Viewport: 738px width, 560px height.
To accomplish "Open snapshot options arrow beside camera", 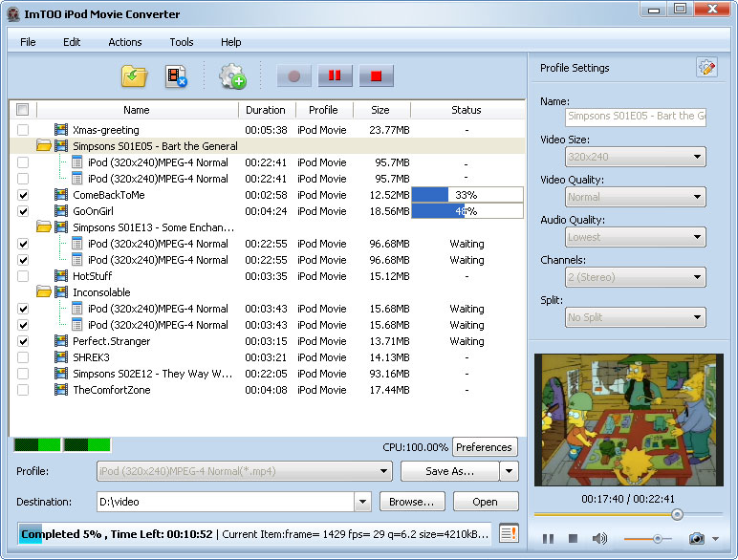I will tap(715, 539).
